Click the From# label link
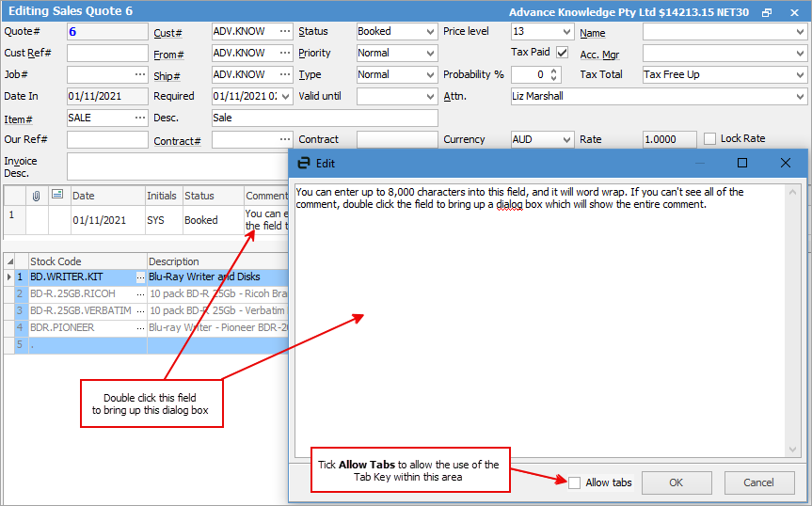Image resolution: width=812 pixels, height=506 pixels. click(168, 55)
